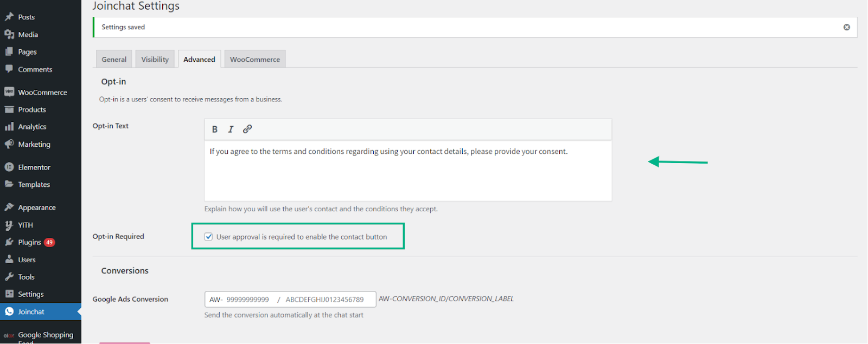Go to Marketing in the sidebar
The image size is (868, 344).
coord(34,145)
